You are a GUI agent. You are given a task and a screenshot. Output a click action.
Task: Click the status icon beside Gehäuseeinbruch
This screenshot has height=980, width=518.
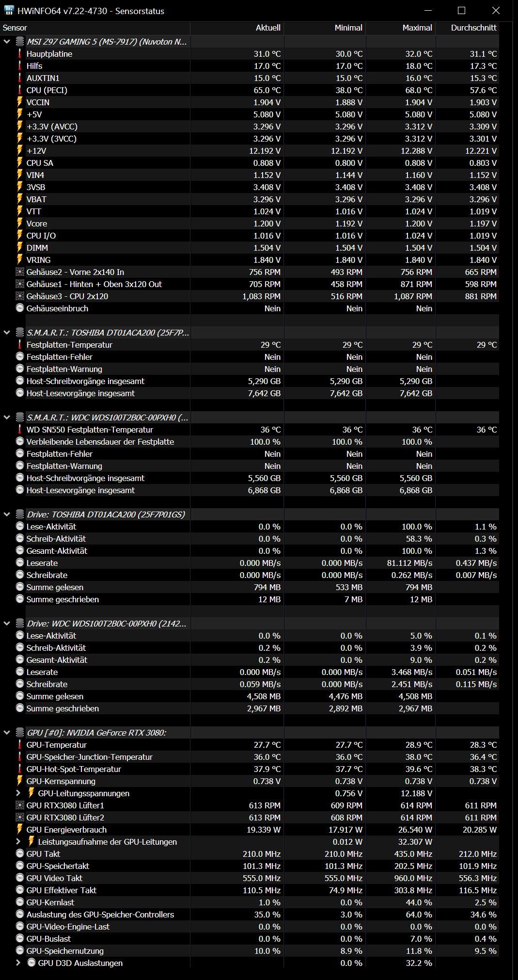(x=20, y=308)
